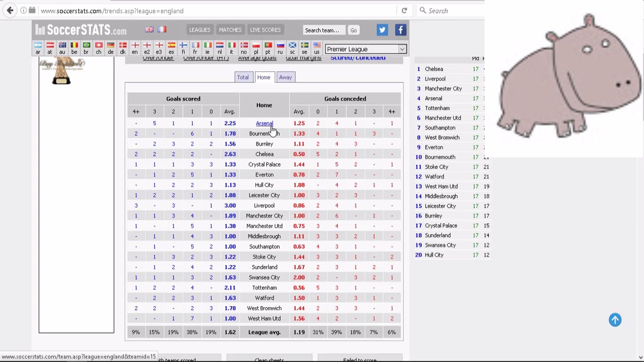Select the Spain (es) flag
644x362 pixels.
click(x=171, y=46)
